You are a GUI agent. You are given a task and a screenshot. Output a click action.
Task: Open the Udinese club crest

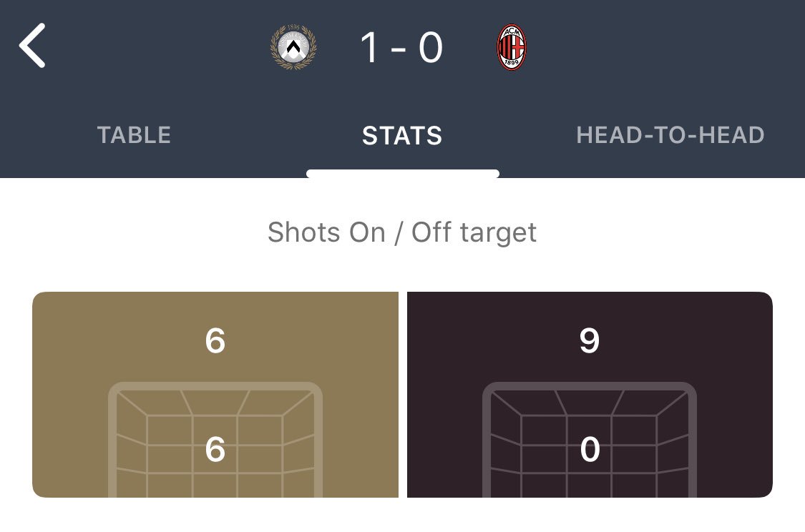pos(293,48)
